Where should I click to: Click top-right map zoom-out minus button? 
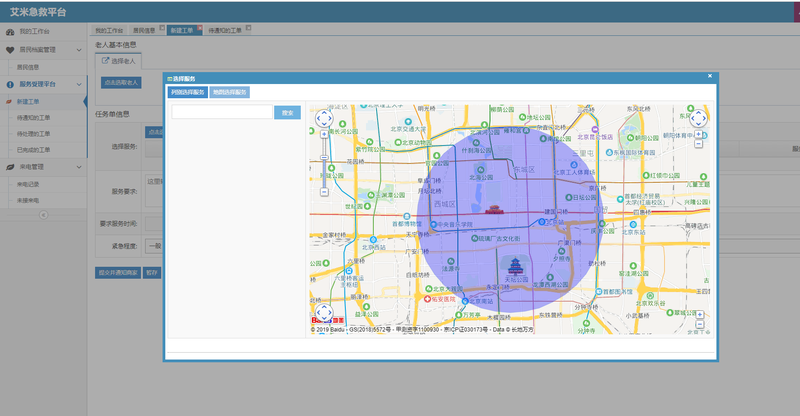[698, 144]
